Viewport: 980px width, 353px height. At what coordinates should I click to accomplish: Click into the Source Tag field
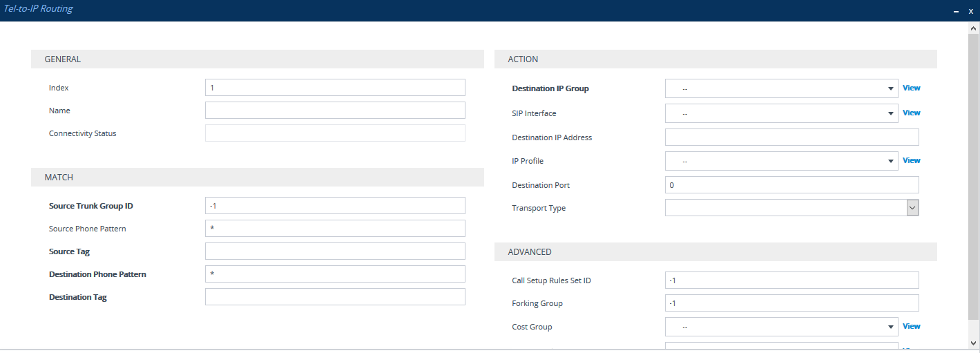click(x=335, y=251)
